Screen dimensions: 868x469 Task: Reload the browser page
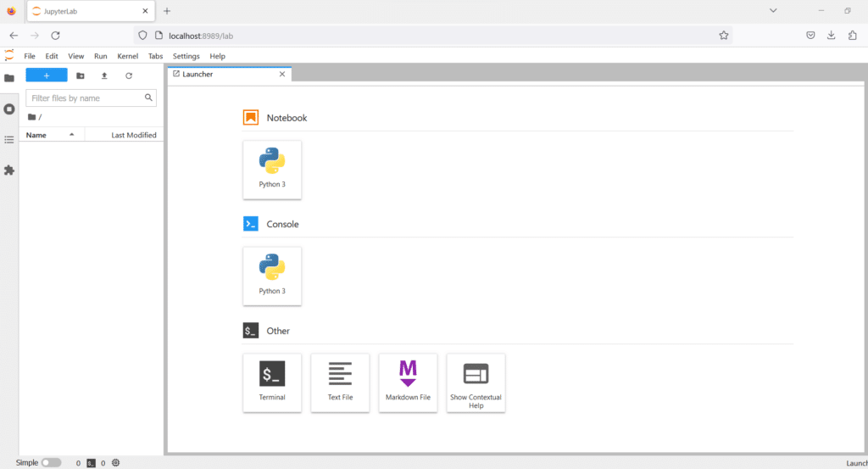[x=55, y=36]
